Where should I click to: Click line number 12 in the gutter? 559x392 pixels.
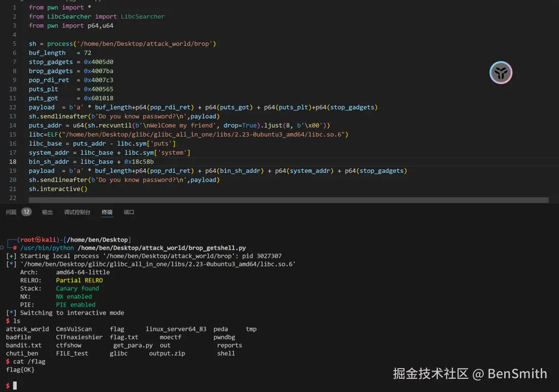13,107
